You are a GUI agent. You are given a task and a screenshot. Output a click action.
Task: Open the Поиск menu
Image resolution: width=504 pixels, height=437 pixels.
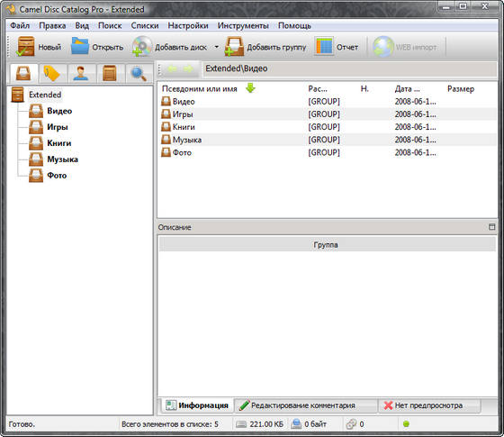110,26
